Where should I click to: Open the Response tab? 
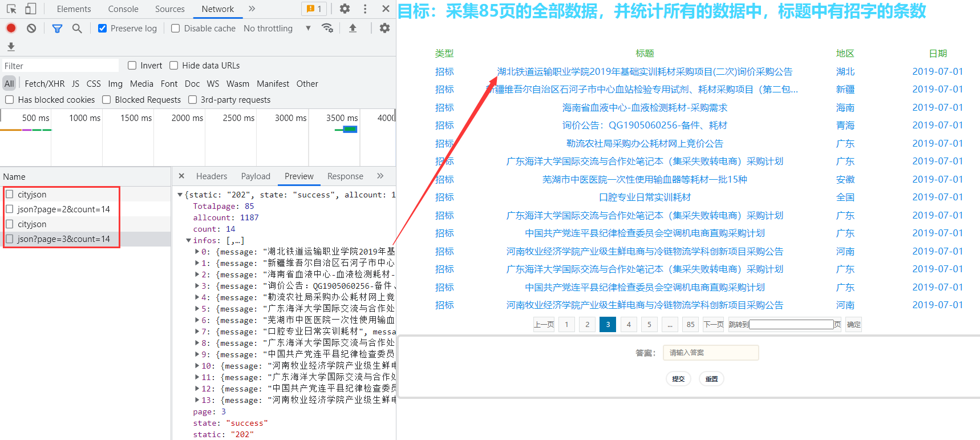click(345, 176)
